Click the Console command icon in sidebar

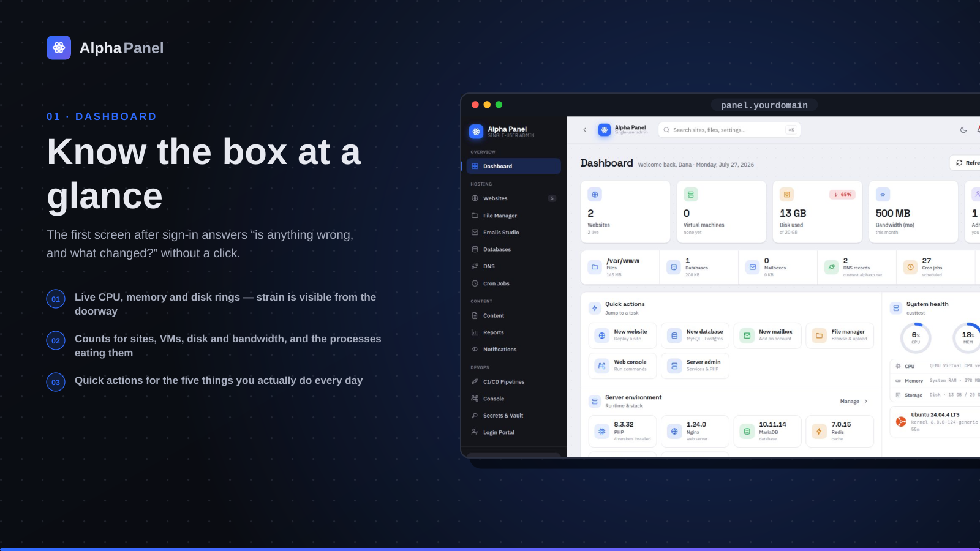coord(475,399)
